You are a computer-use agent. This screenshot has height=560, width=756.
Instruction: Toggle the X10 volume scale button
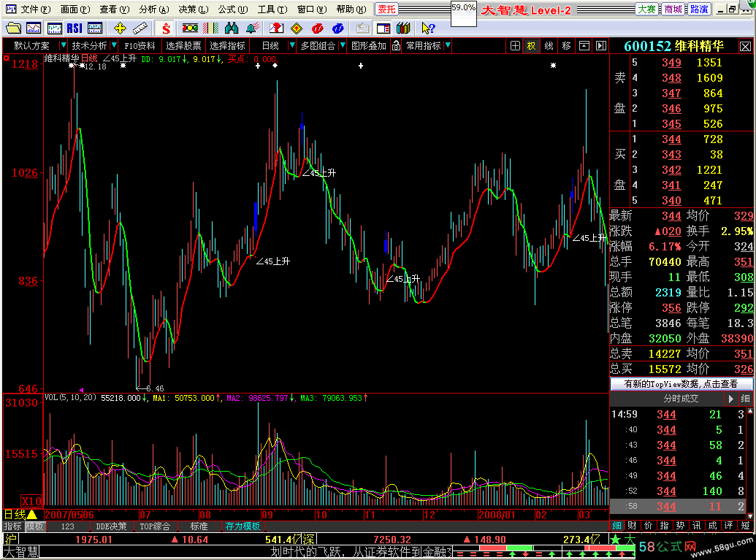pos(32,501)
